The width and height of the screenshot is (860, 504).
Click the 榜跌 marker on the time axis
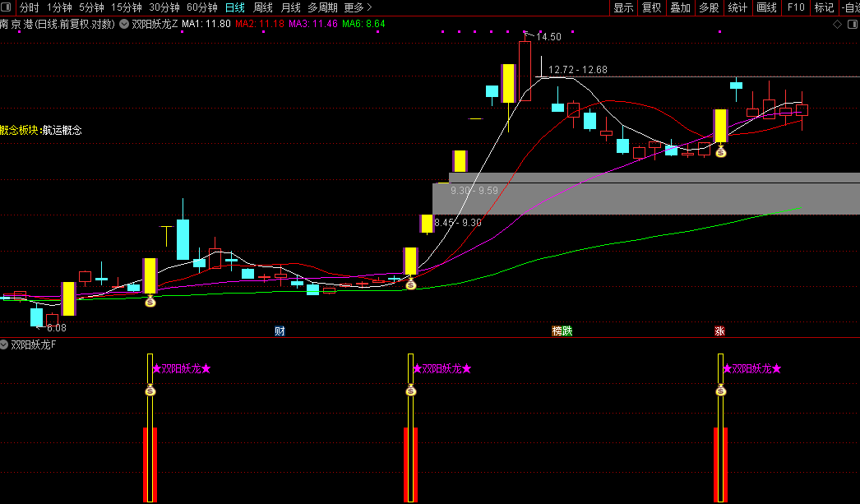562,331
